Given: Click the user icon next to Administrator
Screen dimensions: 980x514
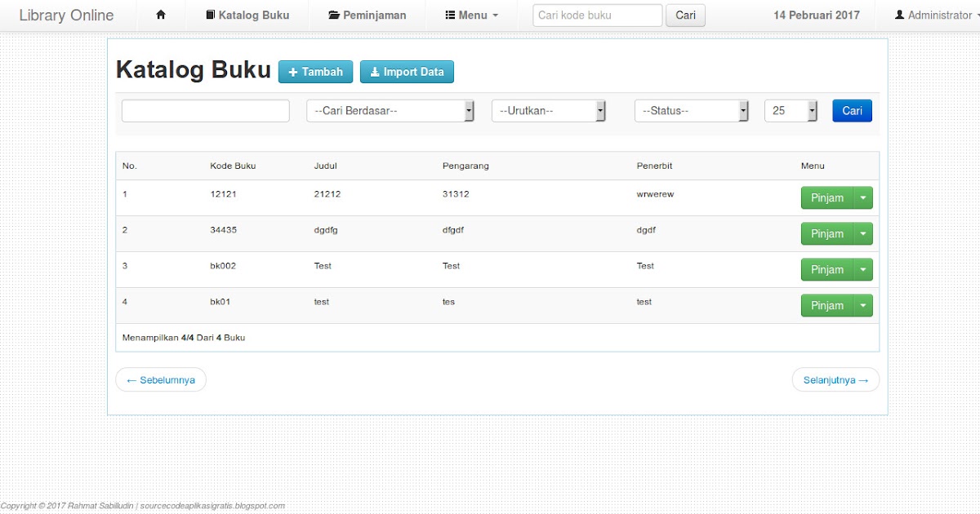Looking at the screenshot, I should pyautogui.click(x=898, y=15).
